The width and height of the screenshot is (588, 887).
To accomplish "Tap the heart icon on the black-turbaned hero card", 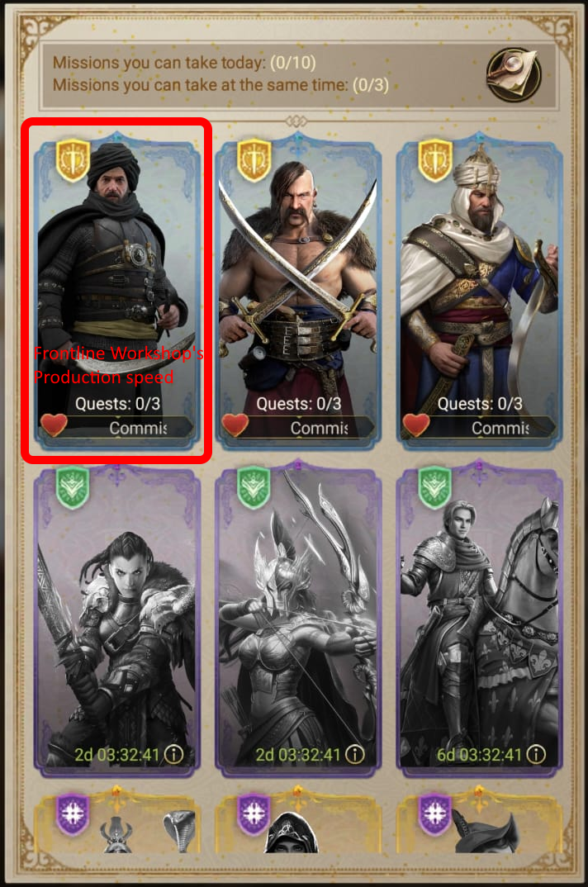I will pos(54,425).
